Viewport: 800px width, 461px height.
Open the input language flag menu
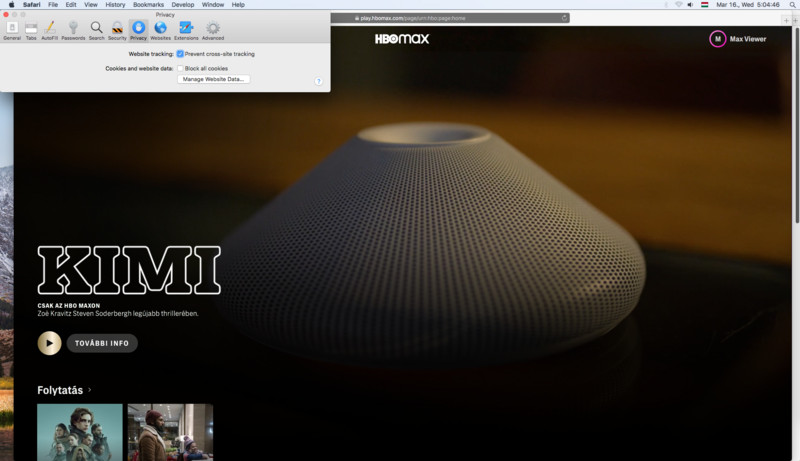click(x=704, y=5)
